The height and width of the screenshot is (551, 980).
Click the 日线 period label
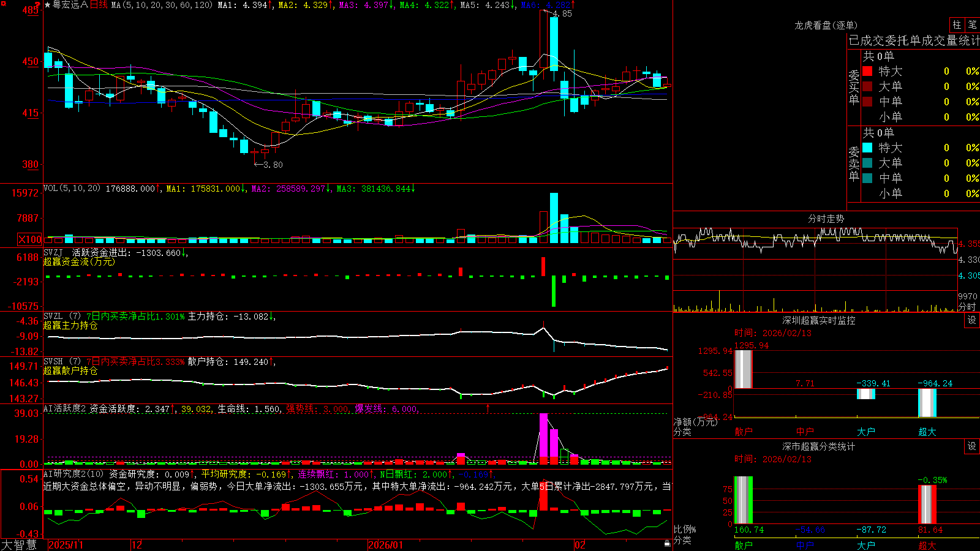(99, 5)
